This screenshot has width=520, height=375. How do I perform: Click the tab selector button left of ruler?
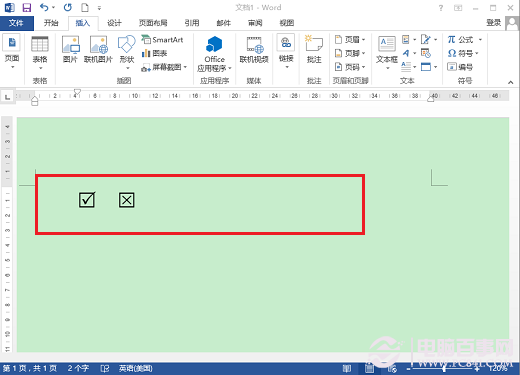tap(7, 97)
